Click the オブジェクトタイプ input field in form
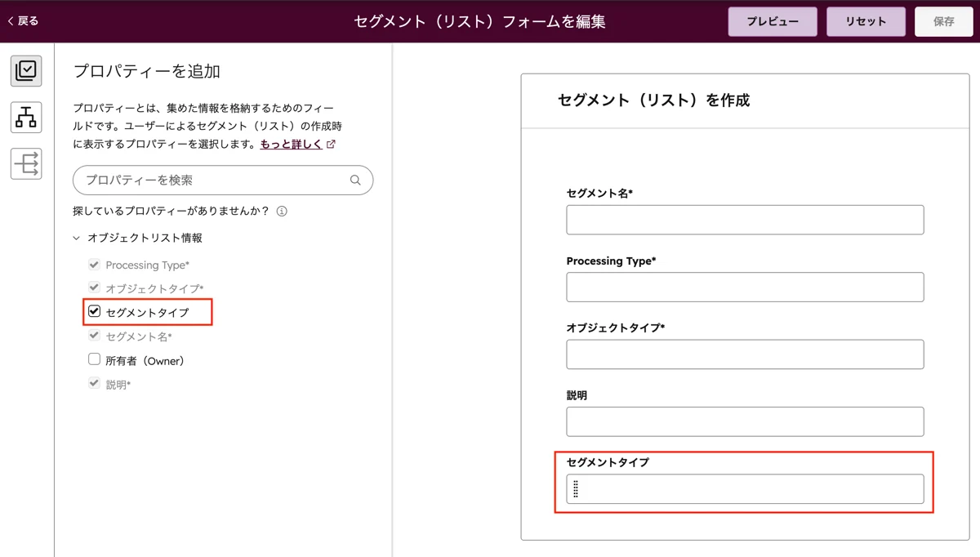This screenshot has height=557, width=980. [744, 354]
